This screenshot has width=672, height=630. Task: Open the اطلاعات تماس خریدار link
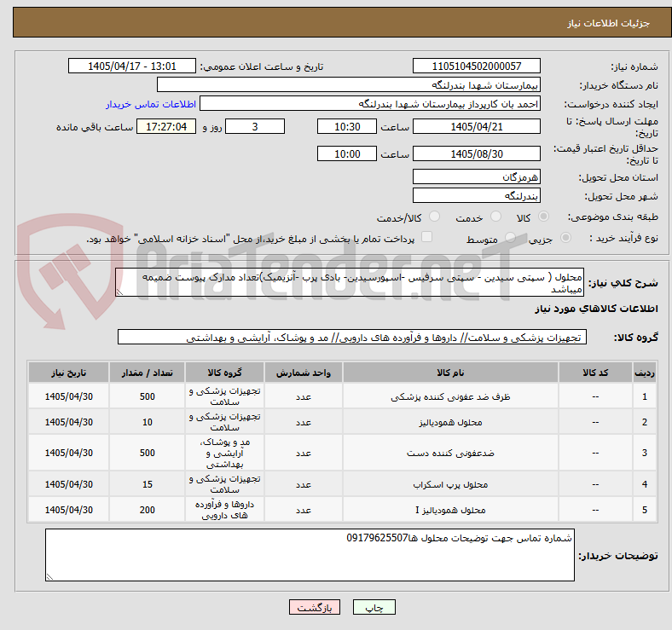tap(151, 104)
